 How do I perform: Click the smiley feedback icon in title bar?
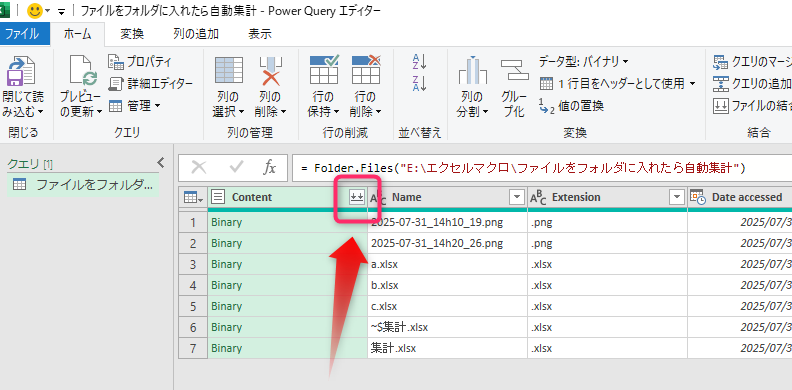[35, 11]
